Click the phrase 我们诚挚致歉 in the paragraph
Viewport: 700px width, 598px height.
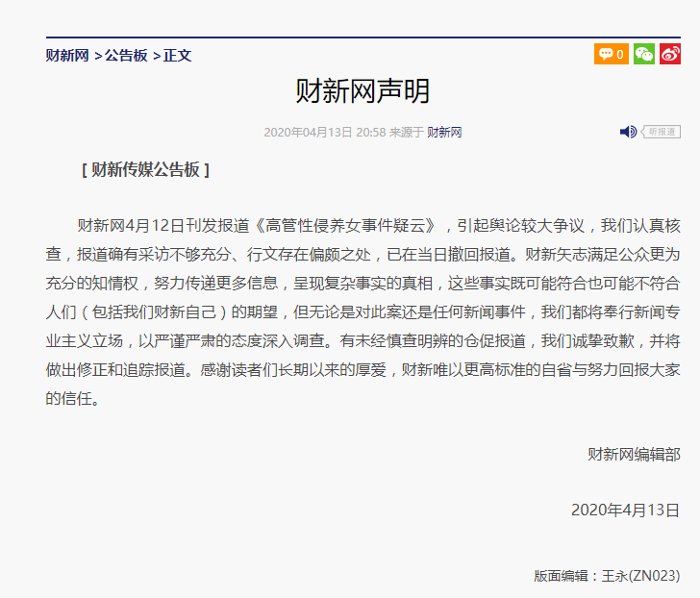tap(587, 341)
